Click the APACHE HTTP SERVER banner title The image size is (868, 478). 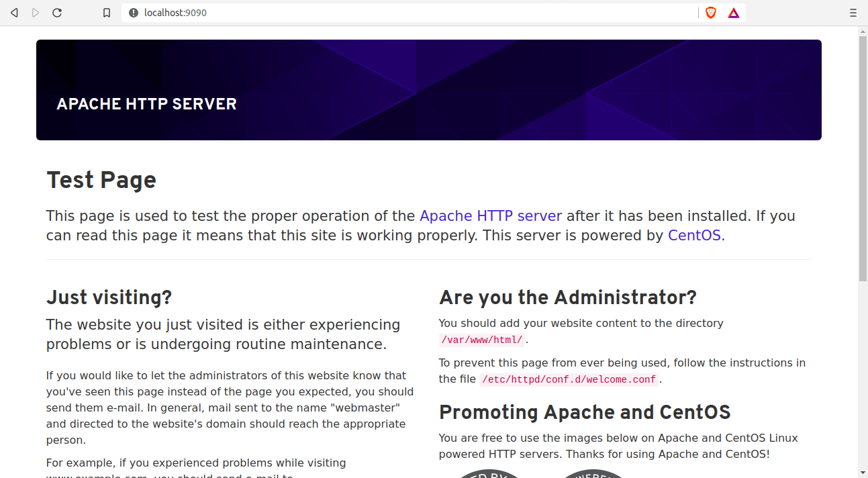tap(146, 104)
